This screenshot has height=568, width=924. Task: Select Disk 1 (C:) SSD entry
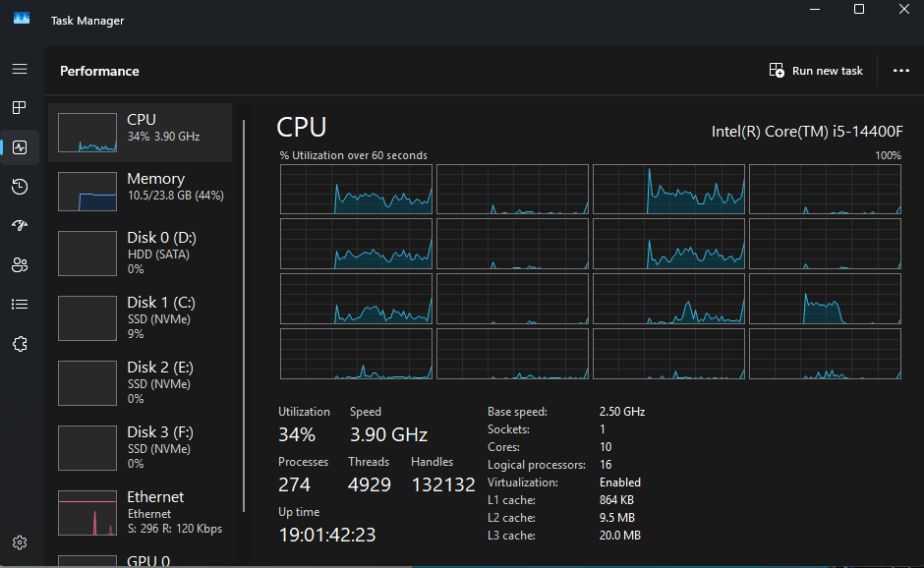(140, 317)
